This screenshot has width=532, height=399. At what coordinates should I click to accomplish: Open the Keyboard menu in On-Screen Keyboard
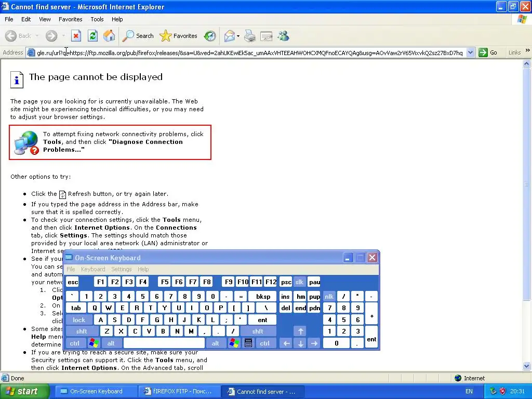pyautogui.click(x=93, y=269)
